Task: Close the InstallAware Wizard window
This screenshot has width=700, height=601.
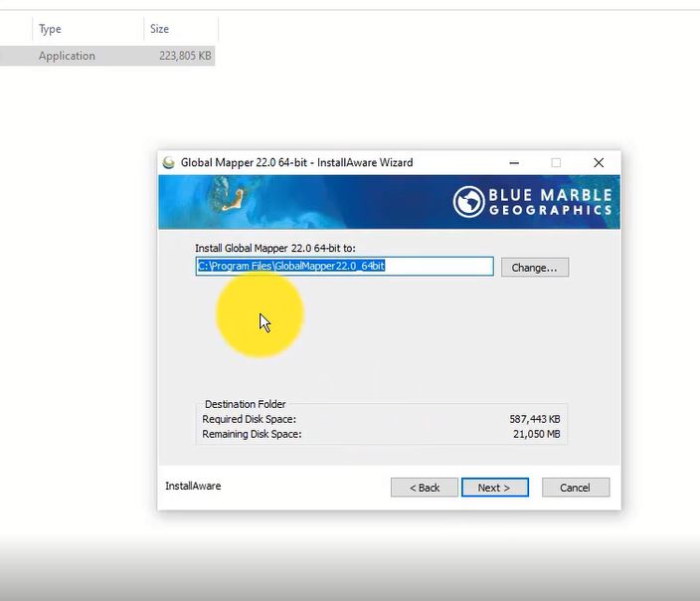Action: [599, 162]
